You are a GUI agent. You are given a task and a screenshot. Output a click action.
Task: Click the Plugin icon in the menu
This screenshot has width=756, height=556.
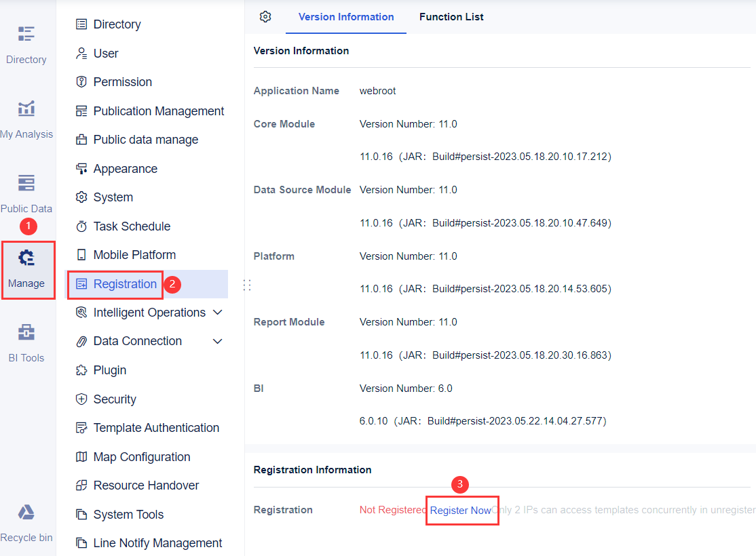81,370
